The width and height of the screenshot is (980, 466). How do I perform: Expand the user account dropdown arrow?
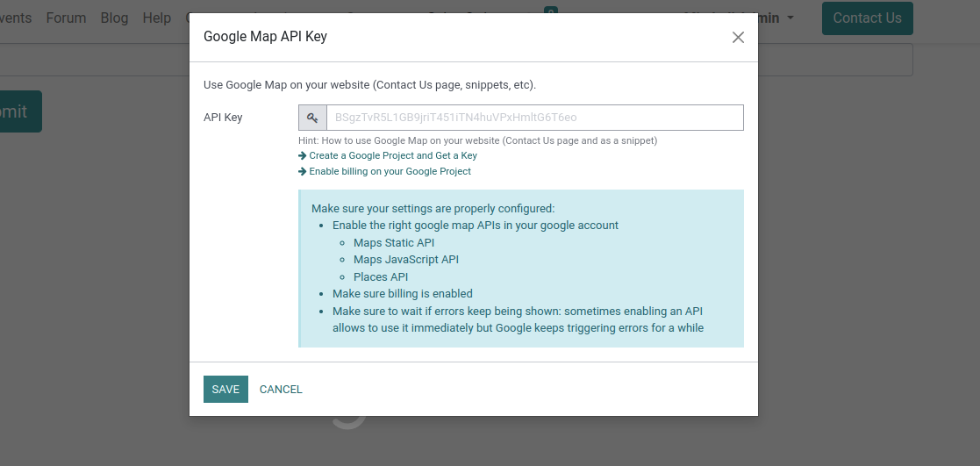click(790, 18)
